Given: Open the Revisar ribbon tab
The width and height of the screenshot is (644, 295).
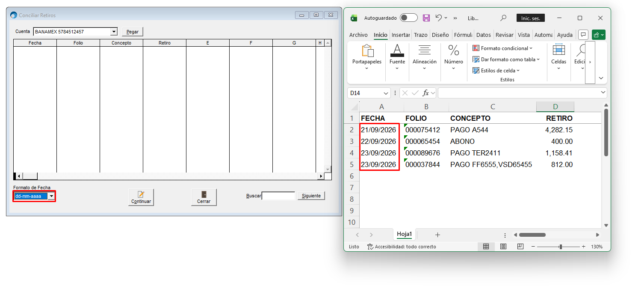Looking at the screenshot, I should (505, 35).
